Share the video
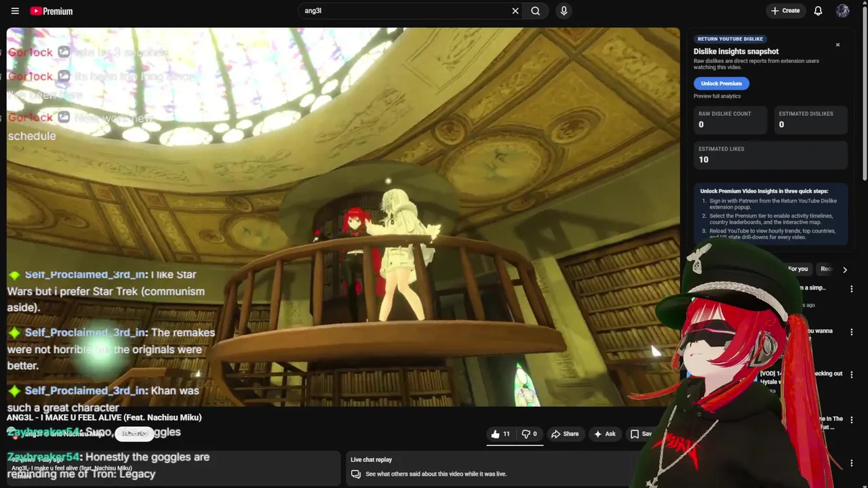868x488 pixels. [565, 434]
